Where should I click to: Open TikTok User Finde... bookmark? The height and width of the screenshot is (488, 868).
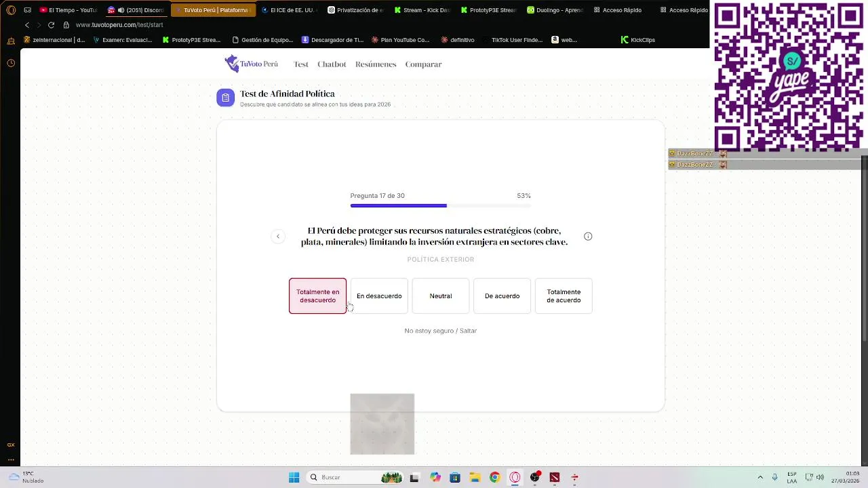[513, 40]
